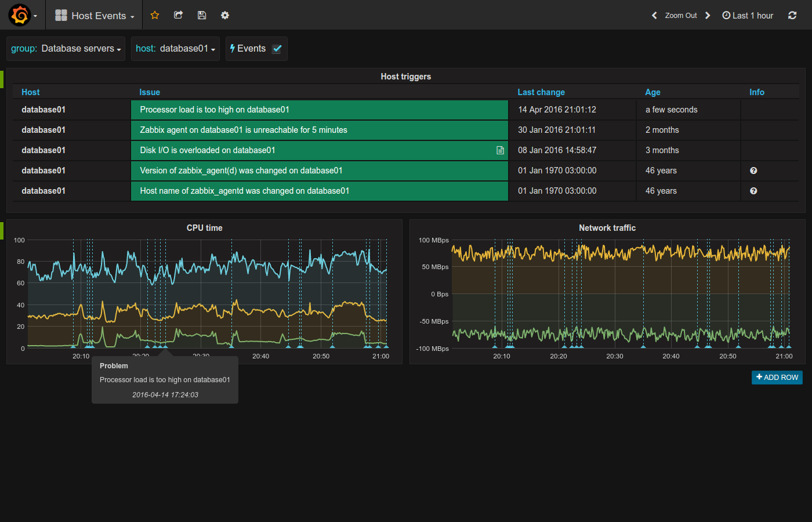Click the share dashboard icon
The image size is (812, 522).
coord(178,15)
